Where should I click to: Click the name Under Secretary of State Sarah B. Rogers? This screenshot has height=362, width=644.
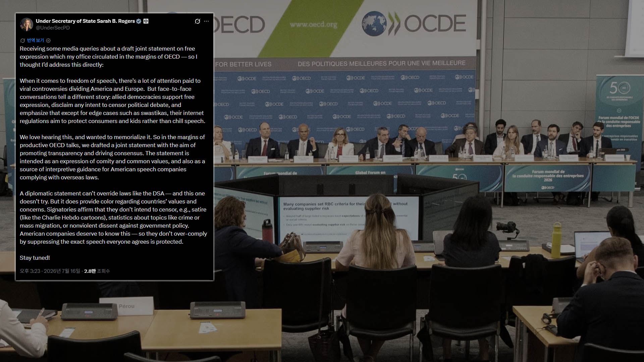[85, 21]
